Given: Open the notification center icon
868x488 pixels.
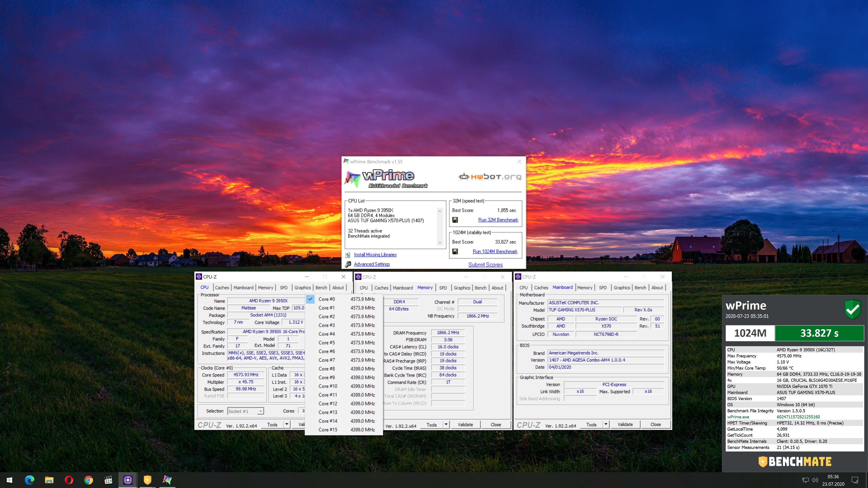Looking at the screenshot, I should (x=855, y=480).
